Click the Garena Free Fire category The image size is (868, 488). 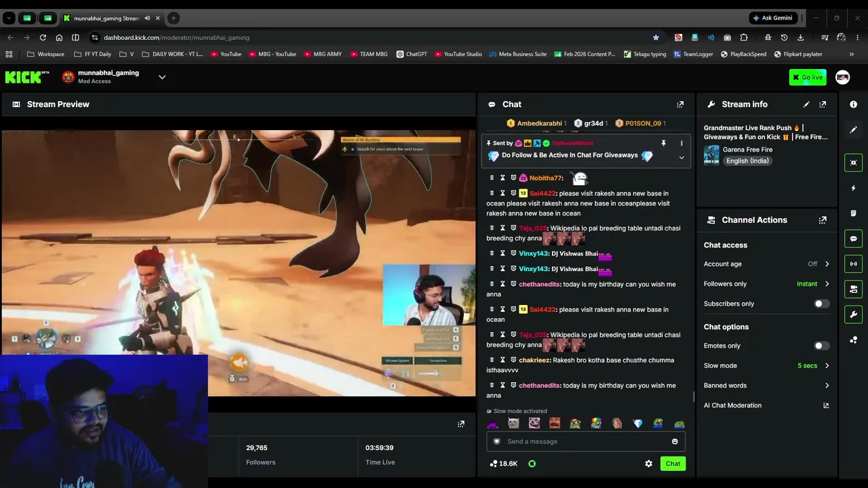[747, 150]
